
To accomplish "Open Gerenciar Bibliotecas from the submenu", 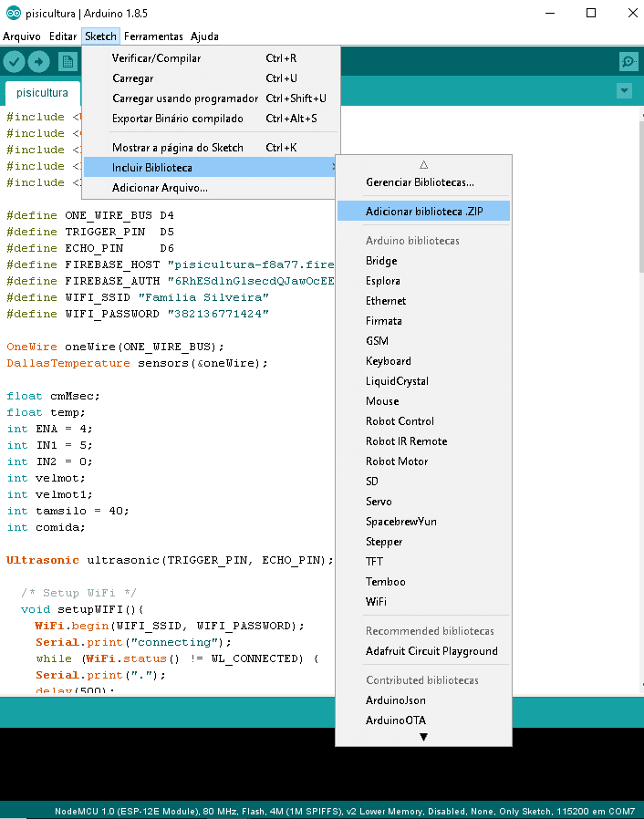I will coord(420,182).
